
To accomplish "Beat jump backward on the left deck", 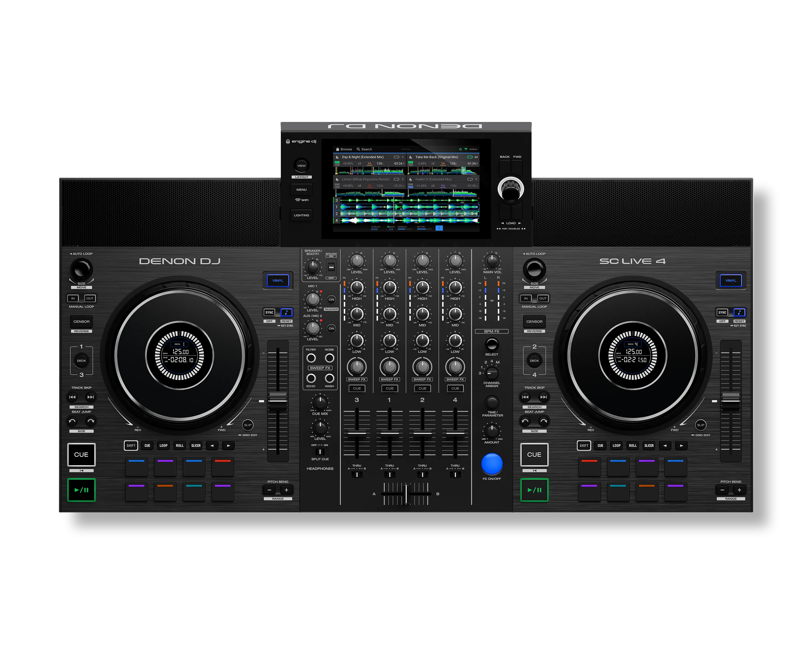I will click(x=72, y=421).
